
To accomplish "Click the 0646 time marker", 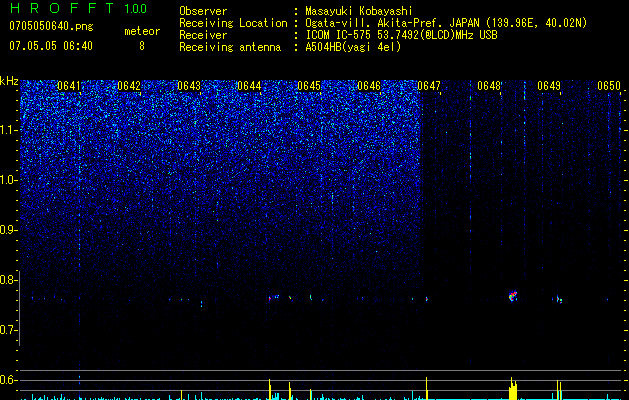I will point(369,86).
